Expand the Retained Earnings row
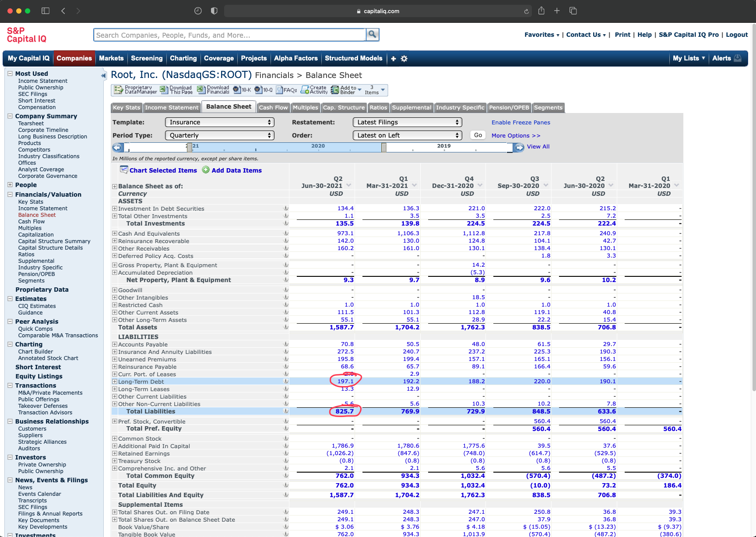This screenshot has width=756, height=537. tap(115, 453)
